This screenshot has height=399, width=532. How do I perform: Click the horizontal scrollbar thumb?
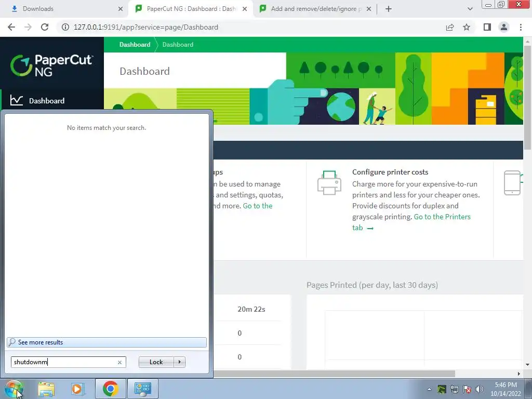[x=334, y=374]
